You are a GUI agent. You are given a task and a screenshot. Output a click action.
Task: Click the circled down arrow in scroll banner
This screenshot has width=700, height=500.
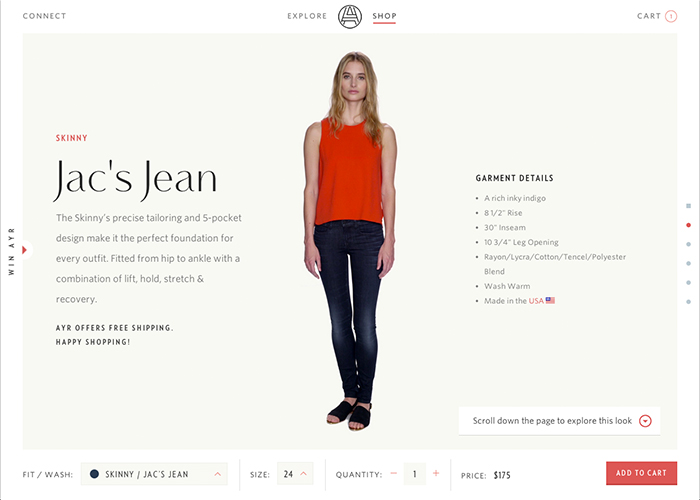[645, 421]
